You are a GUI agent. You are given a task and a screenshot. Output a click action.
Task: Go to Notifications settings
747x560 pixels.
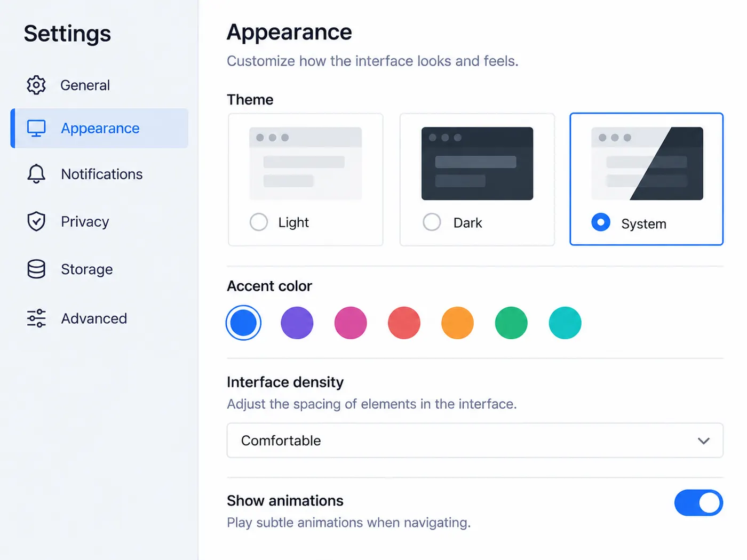[99, 174]
